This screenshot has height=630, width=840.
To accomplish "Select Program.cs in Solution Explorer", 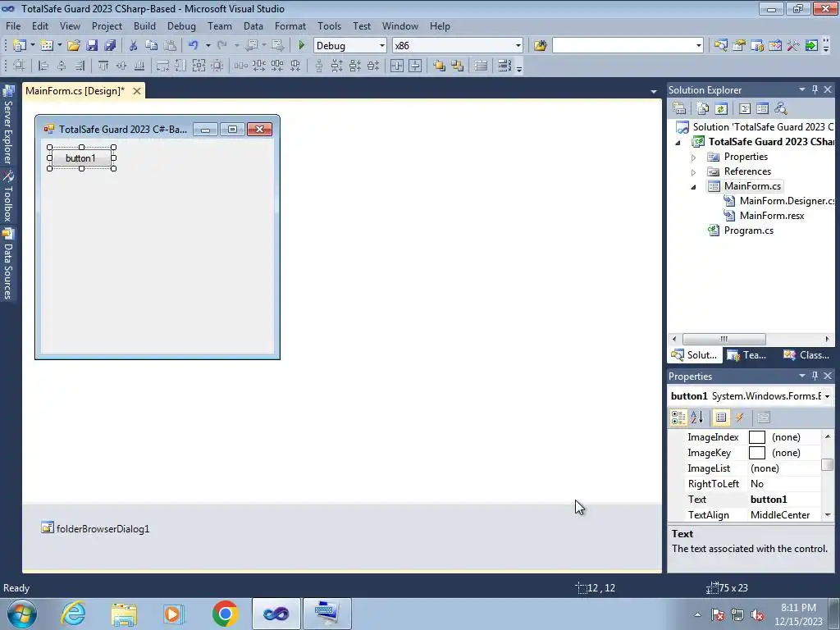I will pyautogui.click(x=748, y=231).
